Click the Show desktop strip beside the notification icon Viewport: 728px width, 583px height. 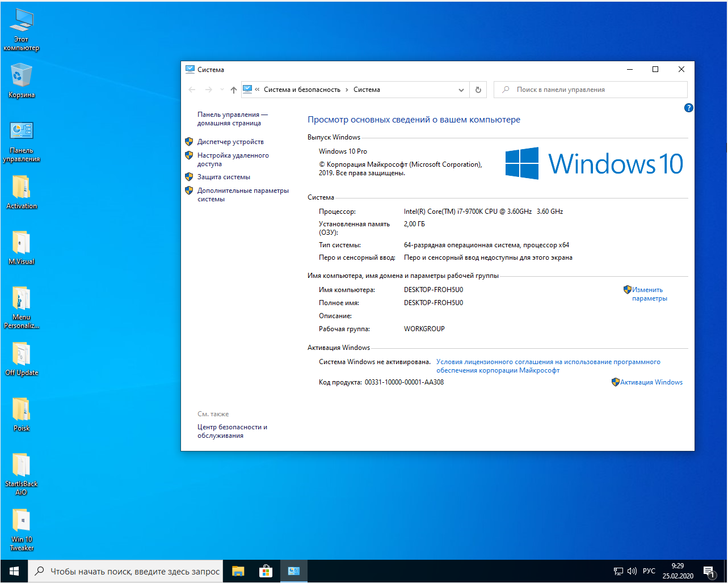pos(726,571)
